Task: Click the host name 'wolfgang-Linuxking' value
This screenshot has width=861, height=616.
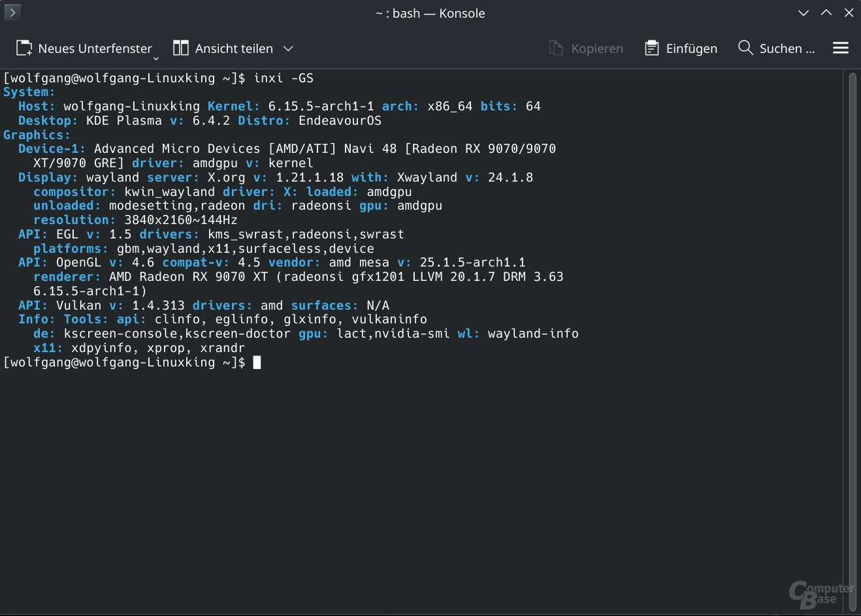Action: coord(131,106)
